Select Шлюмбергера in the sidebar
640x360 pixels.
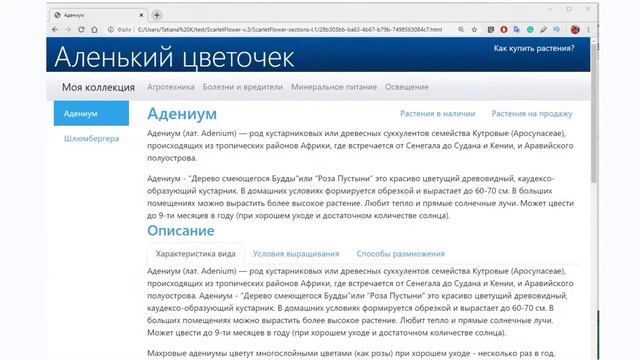pyautogui.click(x=91, y=139)
